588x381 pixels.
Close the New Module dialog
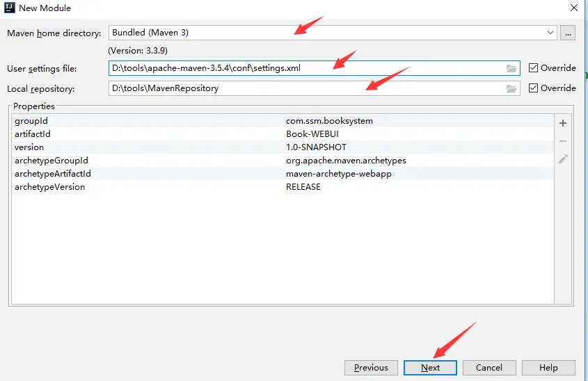coord(574,8)
